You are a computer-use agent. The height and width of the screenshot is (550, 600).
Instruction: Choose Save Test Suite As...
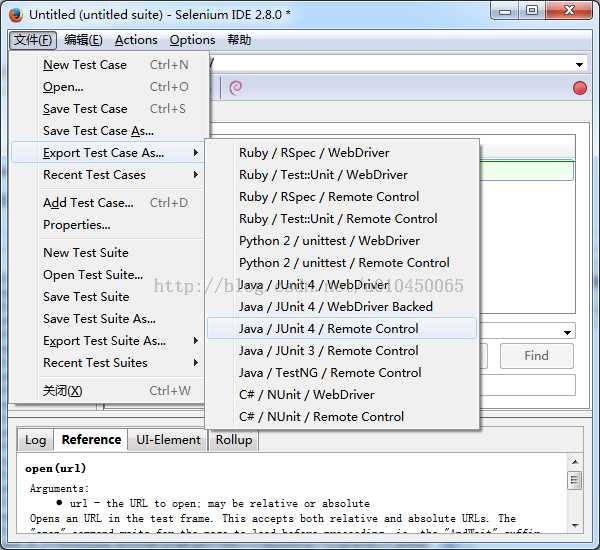coord(107,319)
